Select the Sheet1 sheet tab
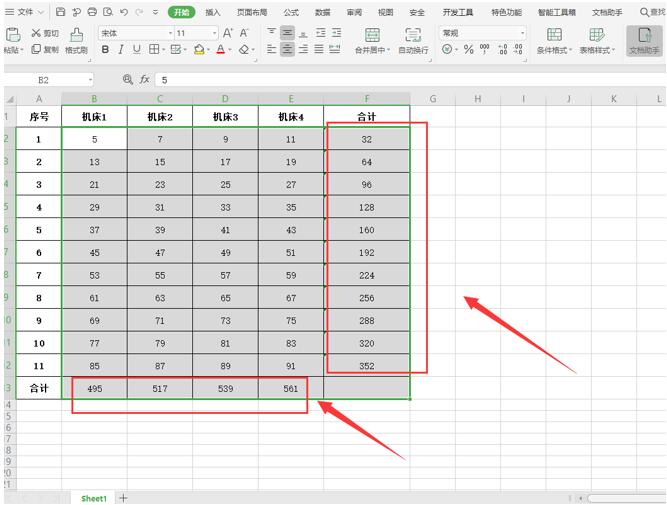Image resolution: width=667 pixels, height=505 pixels. coord(94,498)
